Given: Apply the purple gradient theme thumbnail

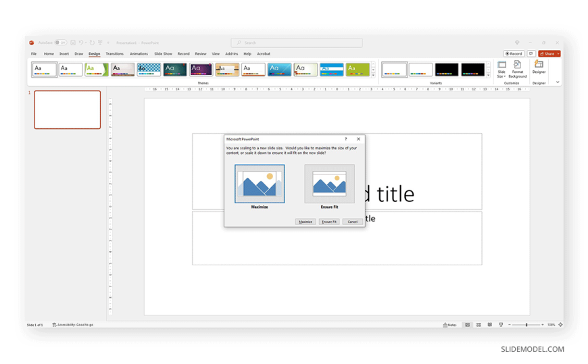Looking at the screenshot, I should pos(201,70).
